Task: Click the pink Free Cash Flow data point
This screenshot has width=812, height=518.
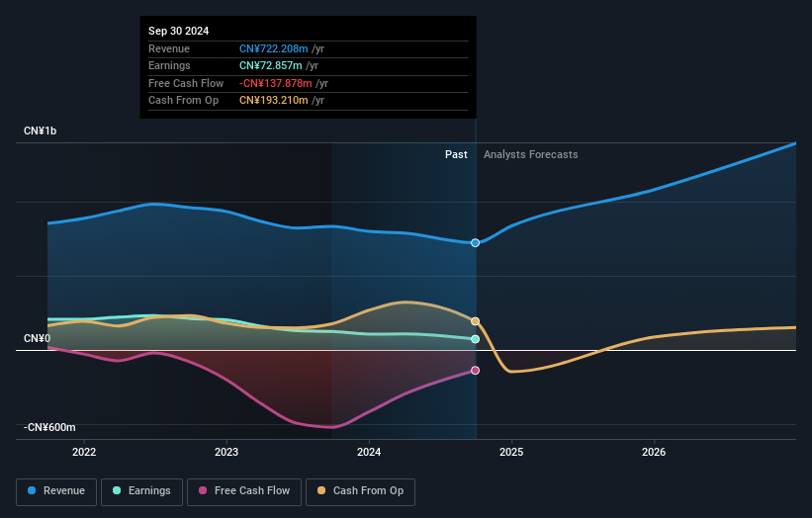Action: click(x=475, y=371)
